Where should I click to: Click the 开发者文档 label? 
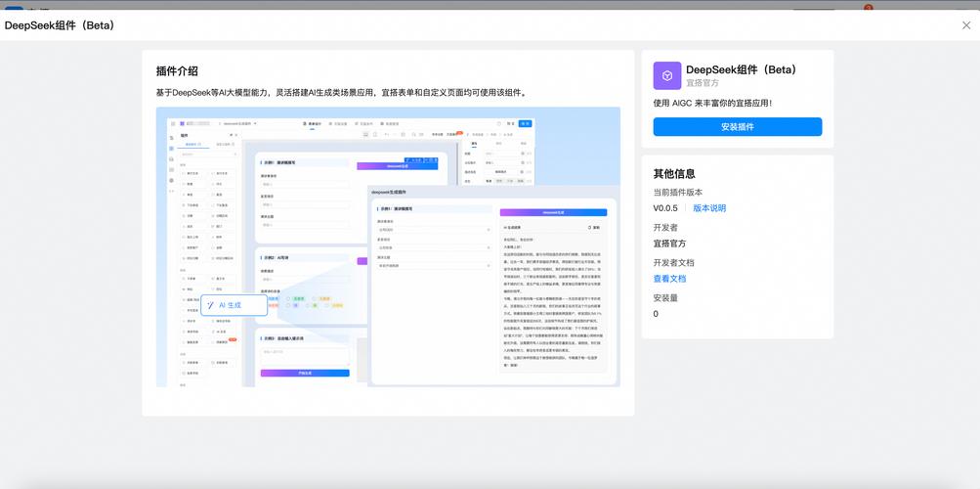coord(674,263)
